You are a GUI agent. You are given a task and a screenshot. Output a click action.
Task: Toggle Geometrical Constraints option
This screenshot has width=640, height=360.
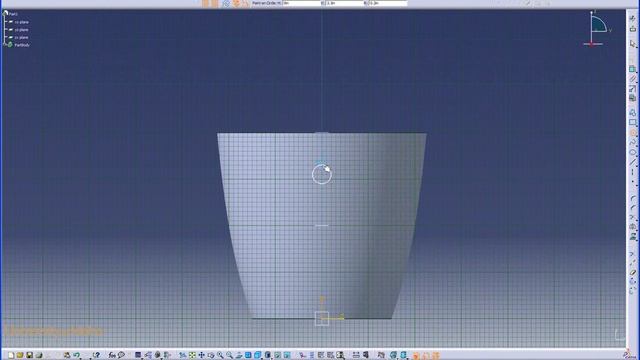236,3
